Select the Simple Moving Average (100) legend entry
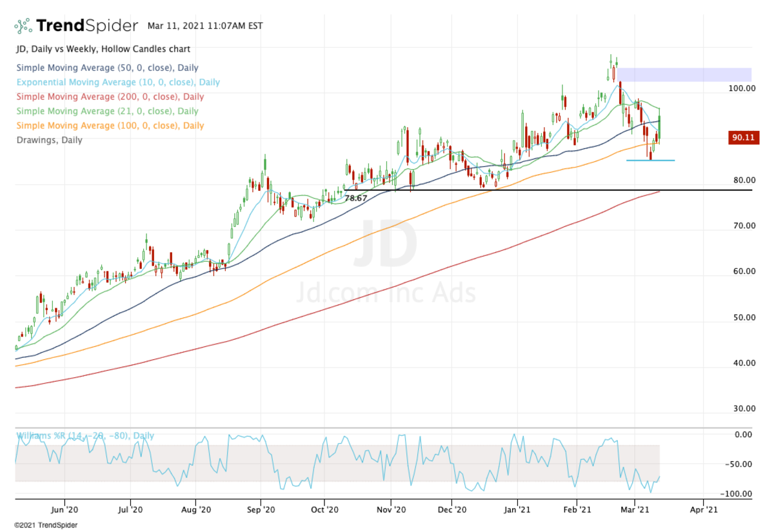 click(110, 126)
